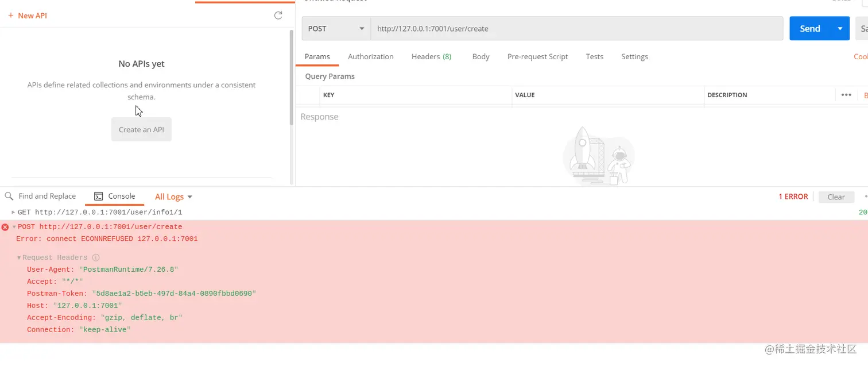Click the blue Send button
This screenshot has height=366, width=868.
pyautogui.click(x=810, y=29)
